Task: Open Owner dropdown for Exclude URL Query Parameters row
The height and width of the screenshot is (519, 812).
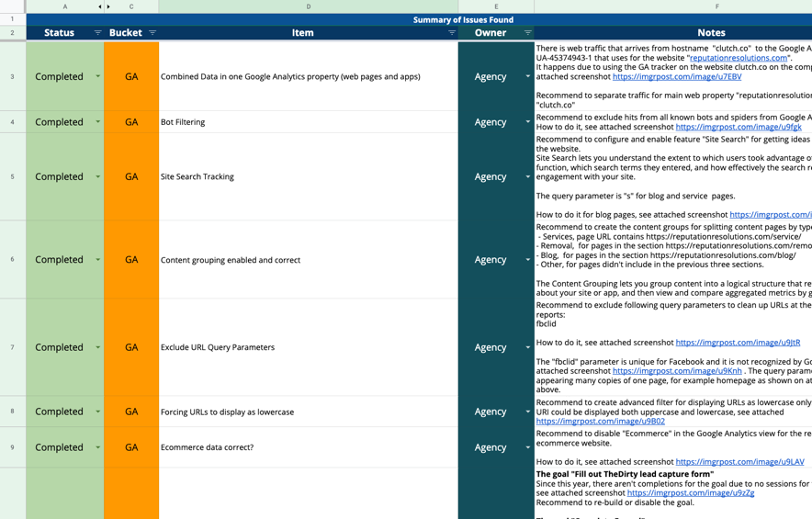Action: point(527,347)
